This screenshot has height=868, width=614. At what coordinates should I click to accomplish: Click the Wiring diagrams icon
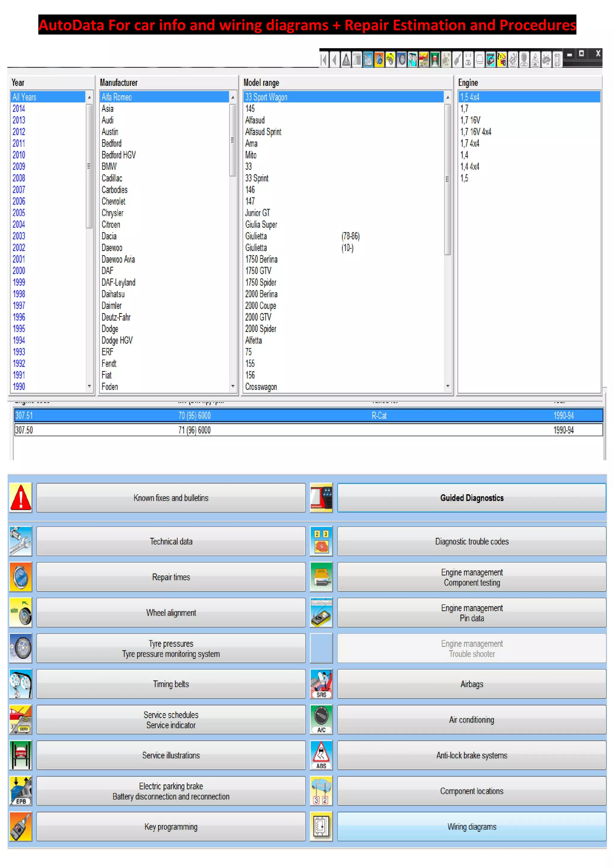coord(321,826)
